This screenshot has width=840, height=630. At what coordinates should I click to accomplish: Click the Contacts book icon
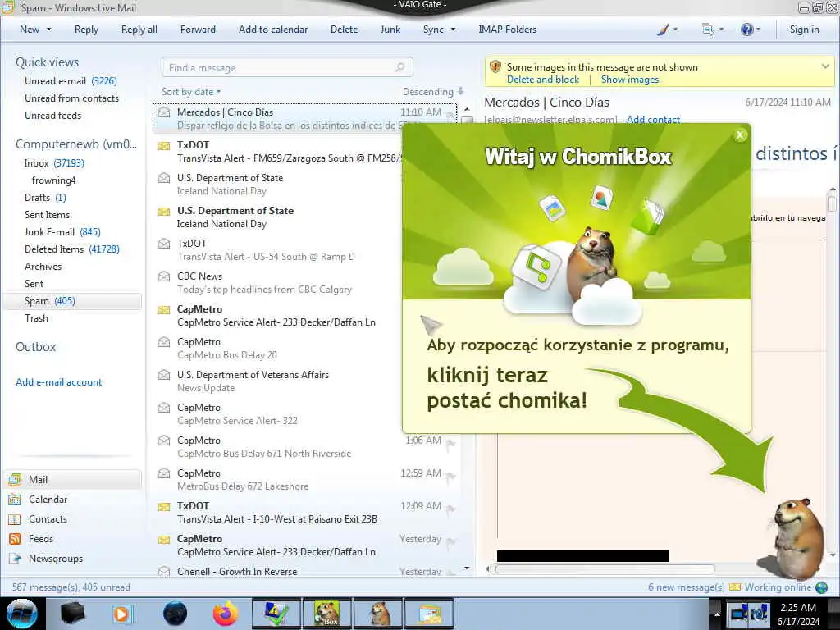point(15,519)
